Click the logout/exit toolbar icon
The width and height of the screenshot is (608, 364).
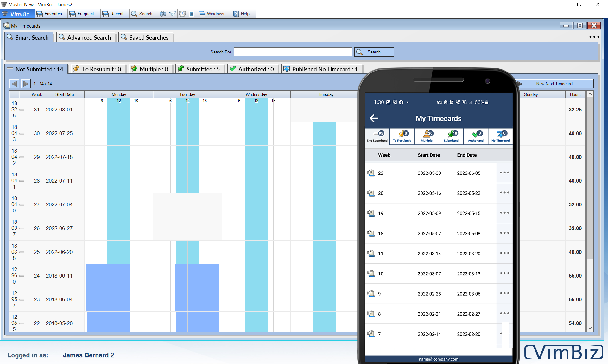(192, 14)
